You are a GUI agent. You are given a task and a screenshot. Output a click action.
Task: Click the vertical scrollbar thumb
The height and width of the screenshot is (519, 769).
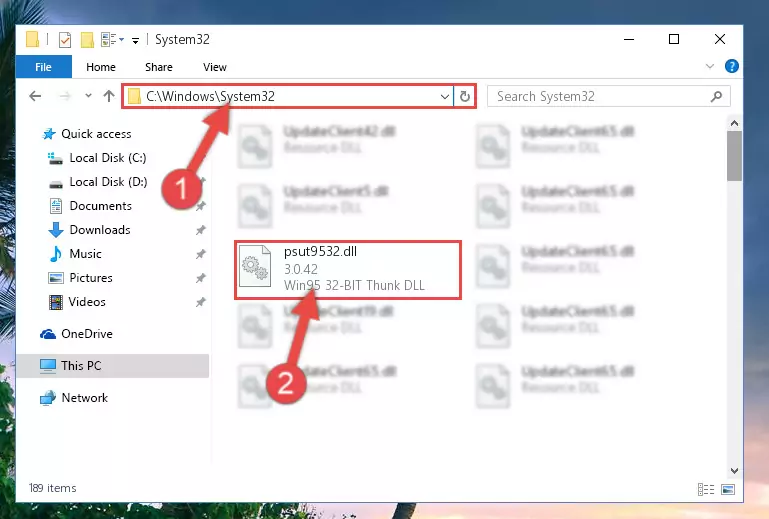[734, 156]
